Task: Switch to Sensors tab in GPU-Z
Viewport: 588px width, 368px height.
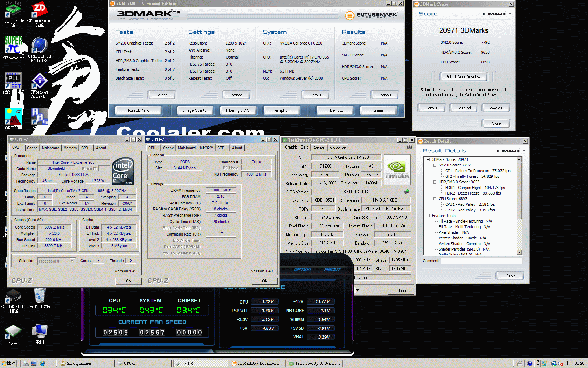Action: [319, 148]
